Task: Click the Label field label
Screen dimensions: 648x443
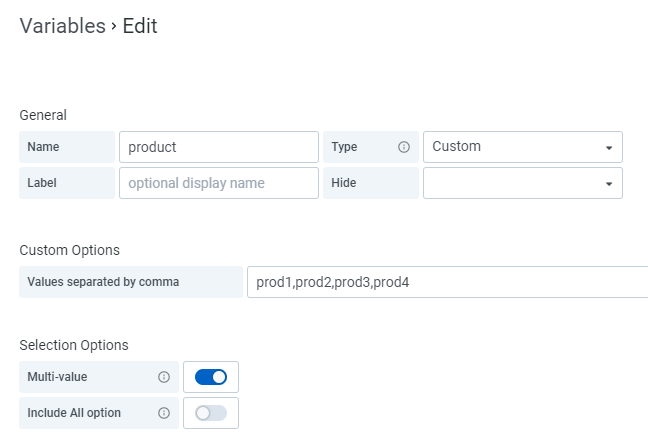Action: pyautogui.click(x=43, y=183)
